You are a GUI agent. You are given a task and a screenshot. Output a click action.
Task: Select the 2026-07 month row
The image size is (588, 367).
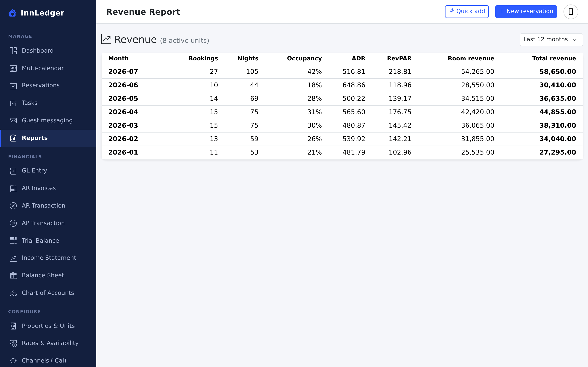(x=342, y=72)
